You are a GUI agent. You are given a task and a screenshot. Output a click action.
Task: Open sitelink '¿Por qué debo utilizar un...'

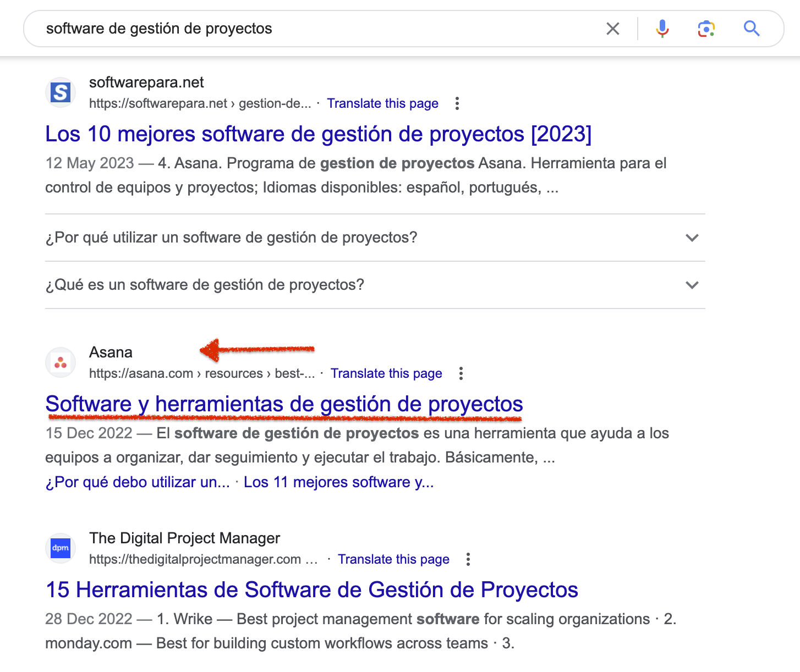coord(138,482)
